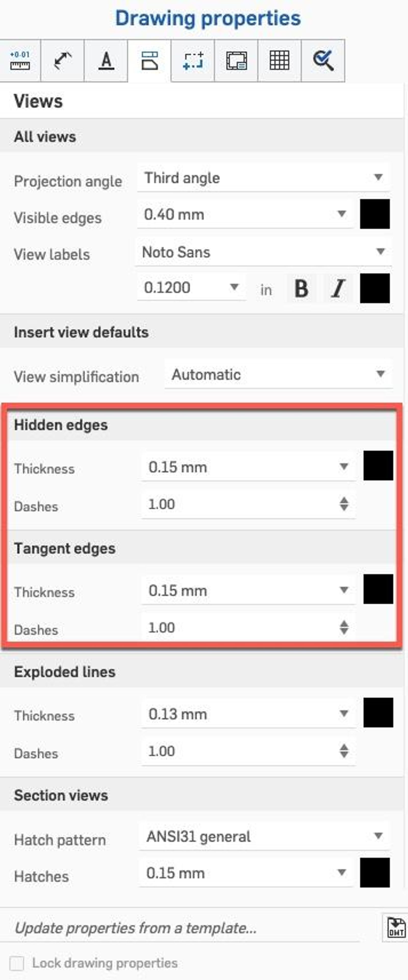Open the inspection checkmark properties tab

[x=323, y=60]
